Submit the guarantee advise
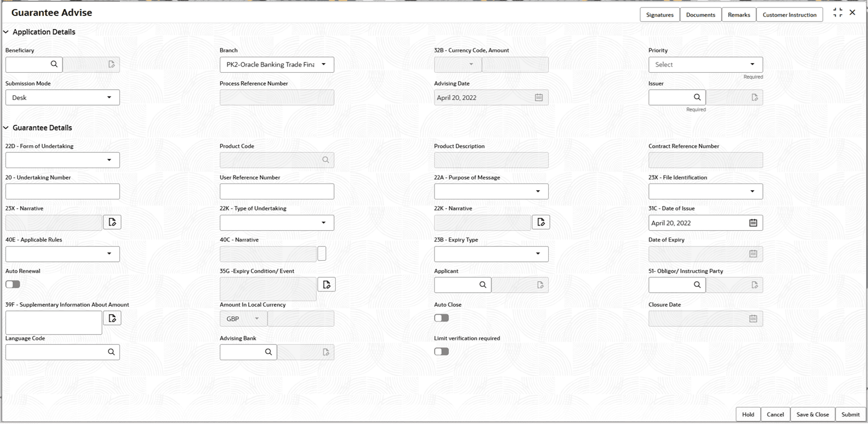Viewport: 868px width, 425px height. pos(850,414)
